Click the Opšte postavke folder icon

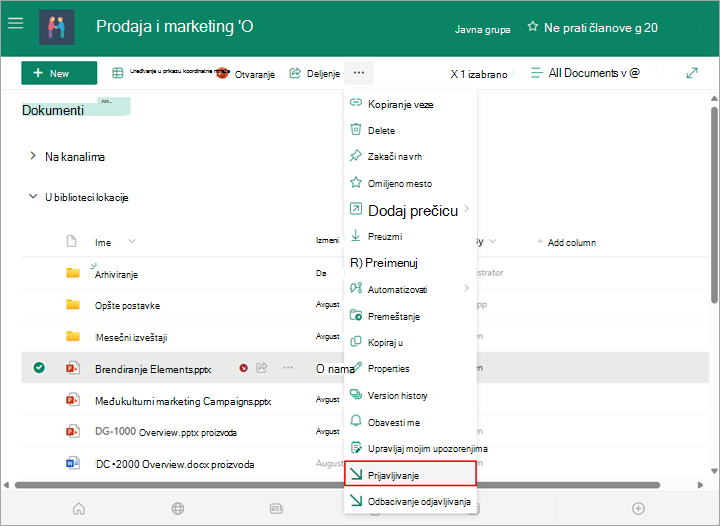tap(73, 304)
